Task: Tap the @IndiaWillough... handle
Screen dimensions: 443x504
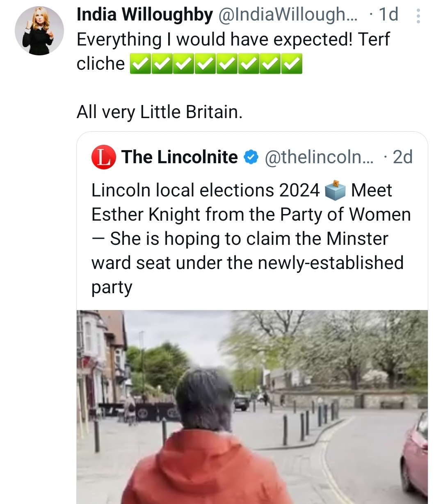Action: pos(288,15)
